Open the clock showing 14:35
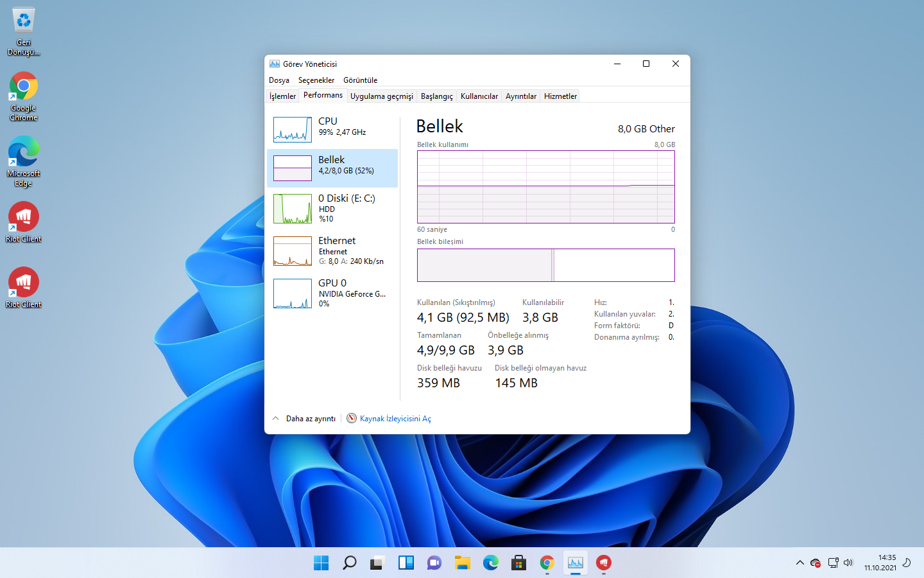This screenshot has height=578, width=924. coord(880,563)
